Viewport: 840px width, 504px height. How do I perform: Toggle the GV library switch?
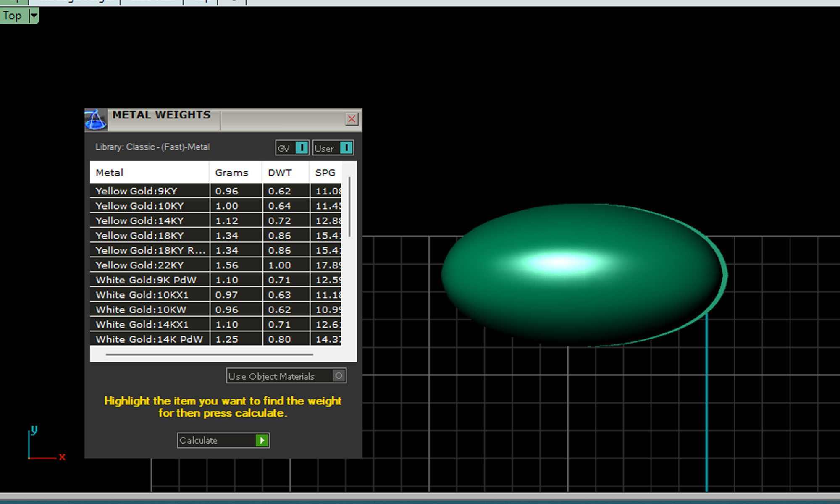point(301,148)
